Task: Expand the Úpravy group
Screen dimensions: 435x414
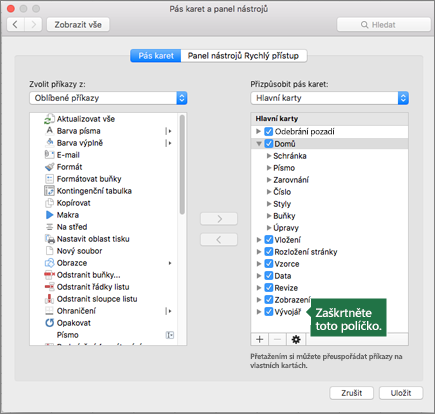Action: pyautogui.click(x=269, y=228)
